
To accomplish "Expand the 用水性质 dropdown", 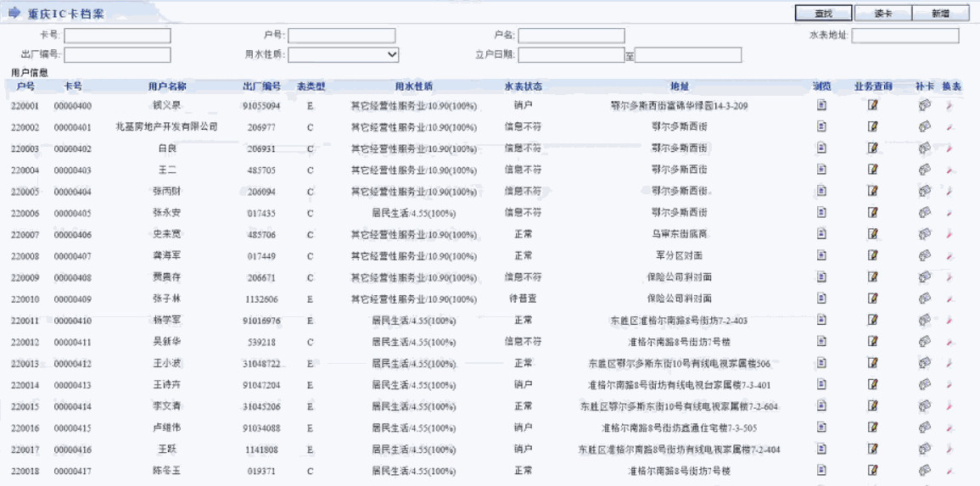I will (x=344, y=55).
